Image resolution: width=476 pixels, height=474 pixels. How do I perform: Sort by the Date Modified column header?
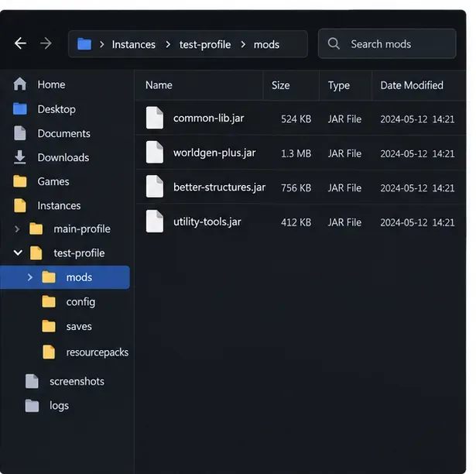pyautogui.click(x=412, y=85)
